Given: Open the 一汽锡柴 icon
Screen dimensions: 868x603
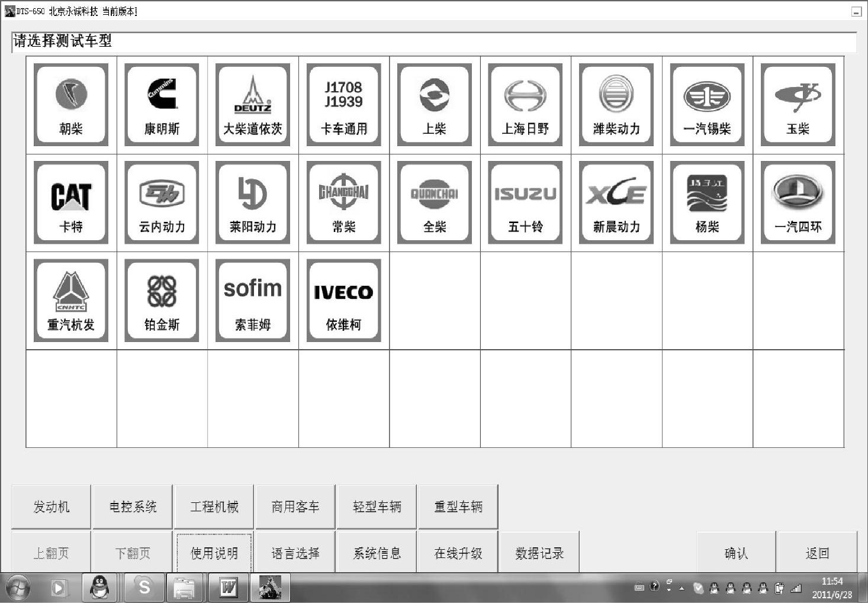Looking at the screenshot, I should point(707,105).
